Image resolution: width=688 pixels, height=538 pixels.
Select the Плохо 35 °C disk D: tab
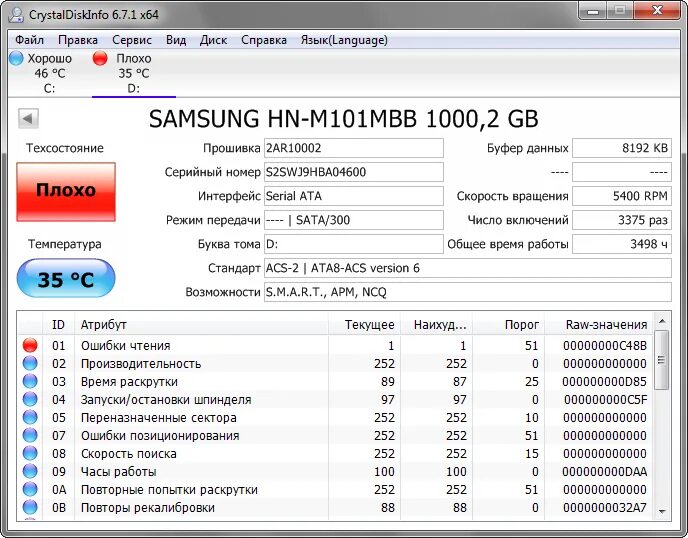[x=134, y=72]
